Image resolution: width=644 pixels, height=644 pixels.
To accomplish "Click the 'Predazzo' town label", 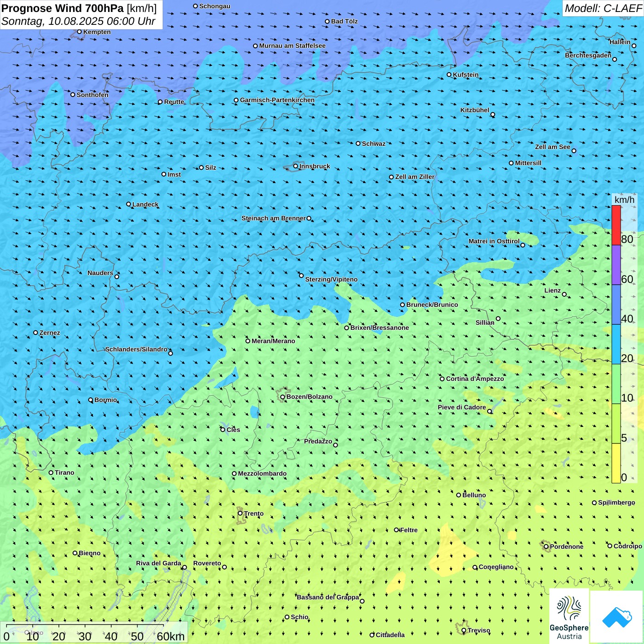I will 318,441.
